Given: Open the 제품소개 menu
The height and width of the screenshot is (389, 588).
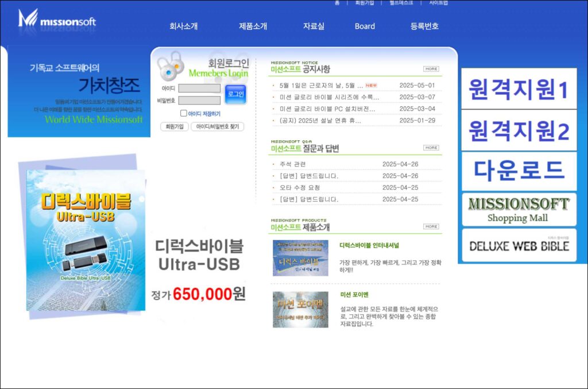Looking at the screenshot, I should pyautogui.click(x=253, y=26).
